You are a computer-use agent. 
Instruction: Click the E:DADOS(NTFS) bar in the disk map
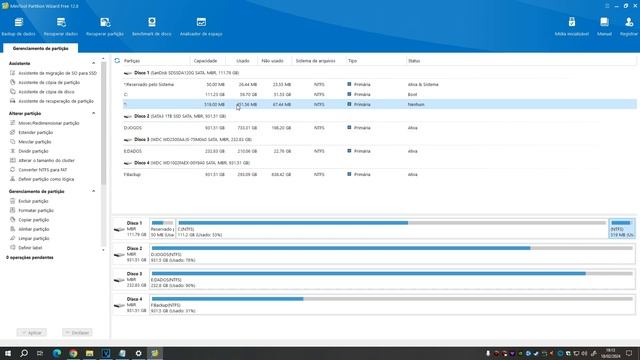pos(392,279)
